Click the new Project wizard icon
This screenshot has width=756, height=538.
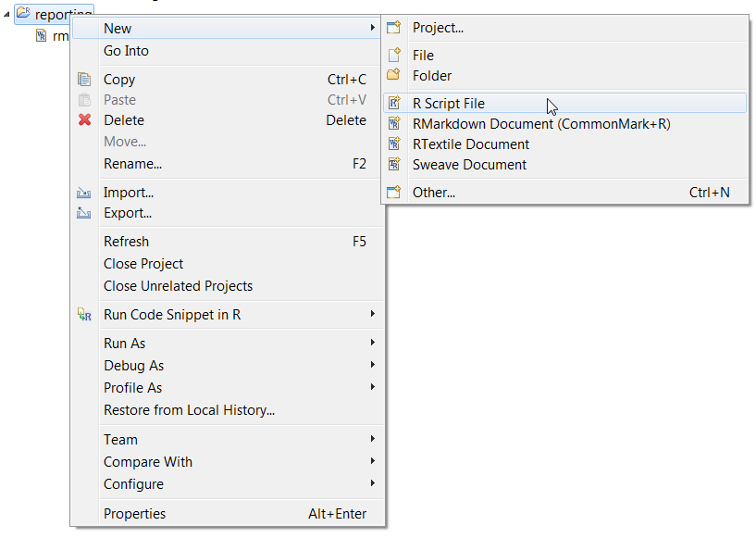(394, 28)
